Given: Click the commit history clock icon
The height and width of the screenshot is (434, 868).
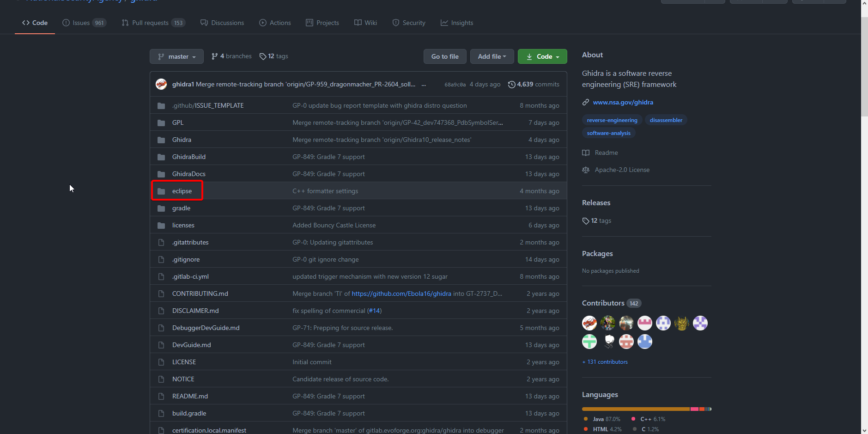Looking at the screenshot, I should [x=511, y=85].
